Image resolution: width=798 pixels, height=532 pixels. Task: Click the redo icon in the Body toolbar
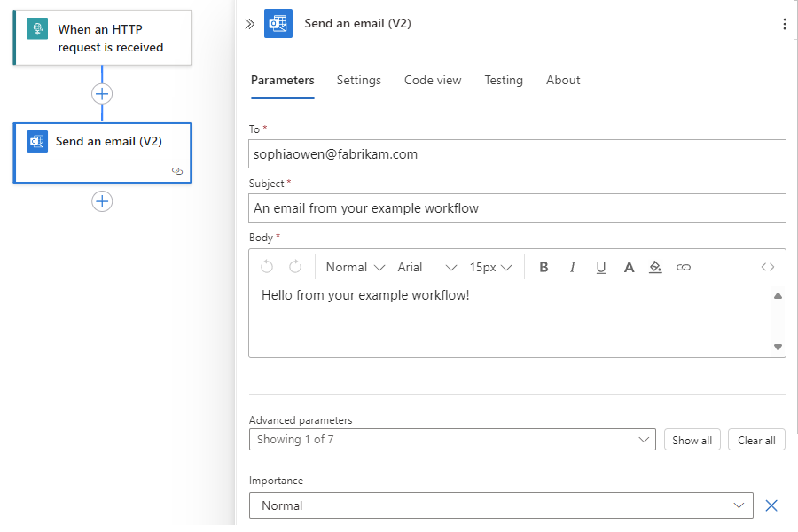pyautogui.click(x=293, y=267)
